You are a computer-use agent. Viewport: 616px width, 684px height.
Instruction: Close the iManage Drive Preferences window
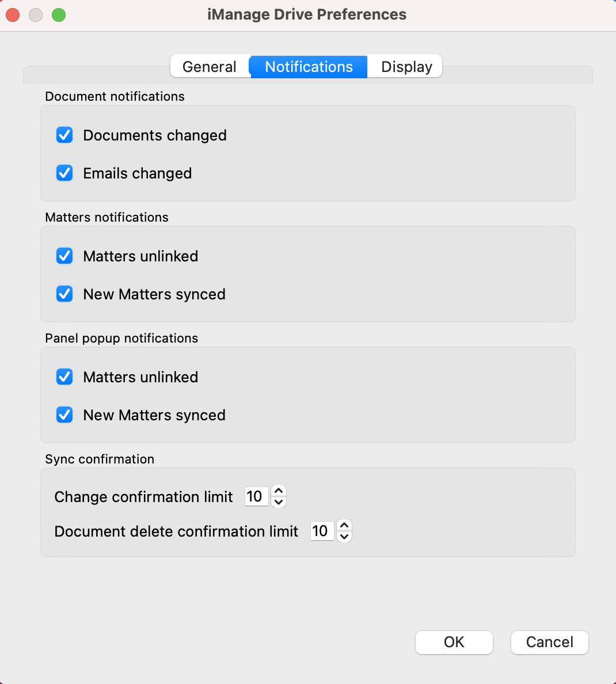tap(12, 15)
